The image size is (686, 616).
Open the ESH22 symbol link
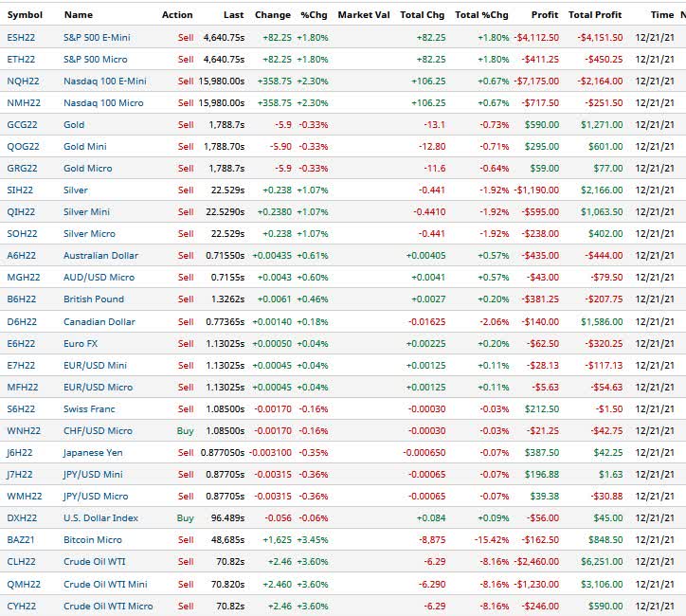(21, 38)
